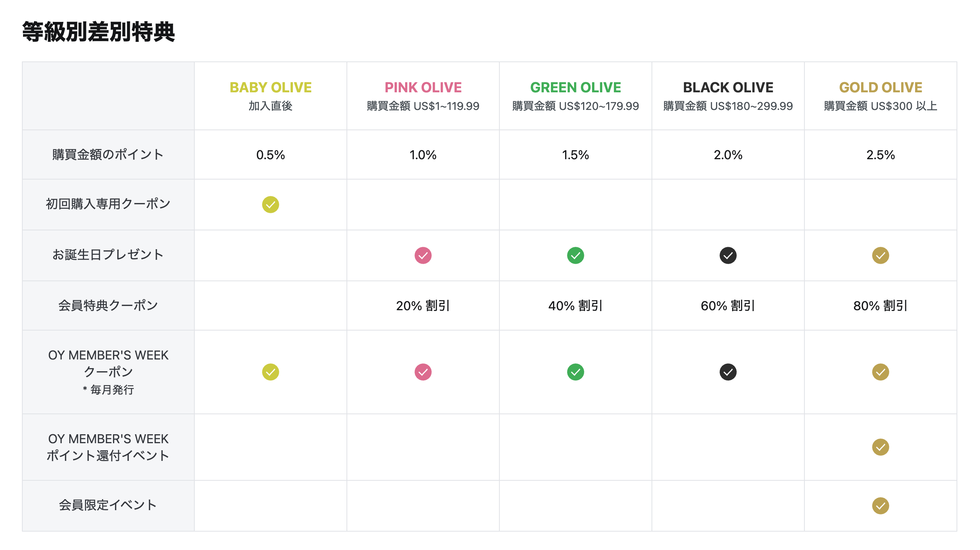The width and height of the screenshot is (980, 550).
Task: Click the 80% 割引 coupon cell
Action: (x=881, y=306)
